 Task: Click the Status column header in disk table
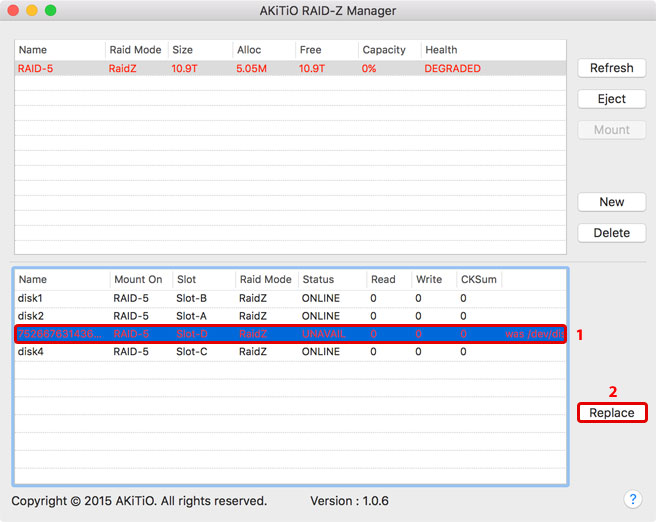[x=318, y=280]
